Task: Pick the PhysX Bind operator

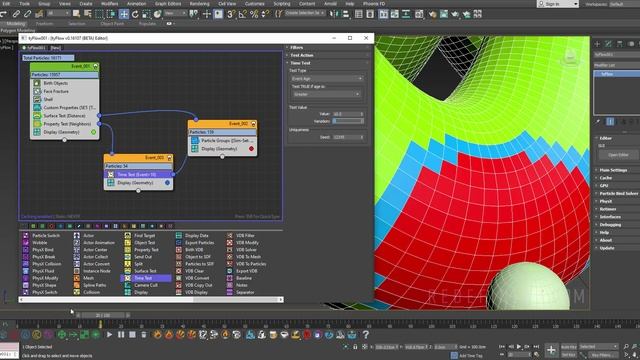Action: [x=39, y=250]
